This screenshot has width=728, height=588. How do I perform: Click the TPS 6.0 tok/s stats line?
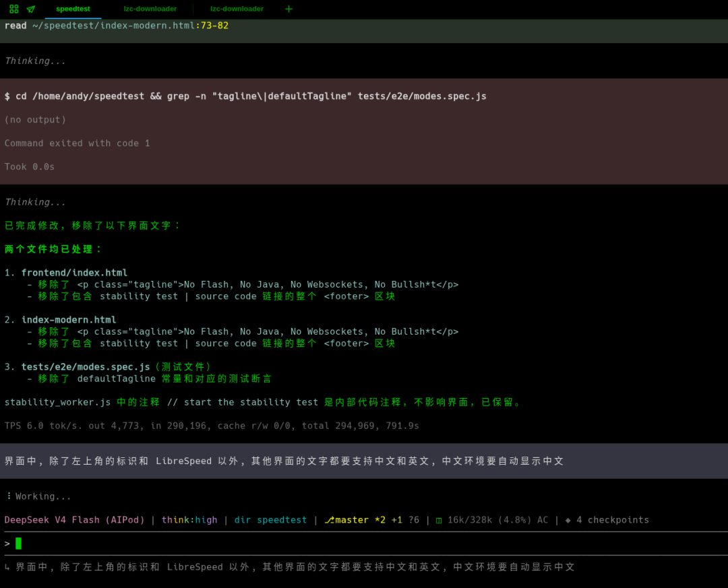coord(212,426)
